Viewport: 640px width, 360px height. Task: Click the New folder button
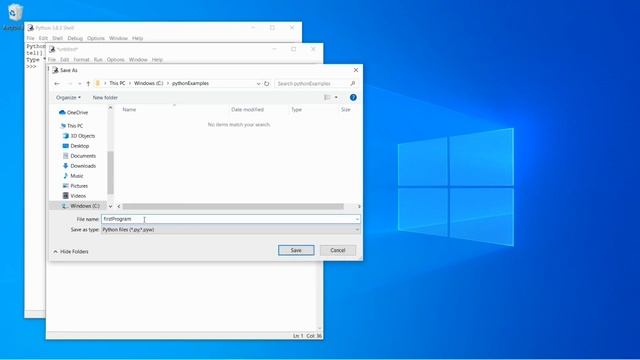[105, 98]
